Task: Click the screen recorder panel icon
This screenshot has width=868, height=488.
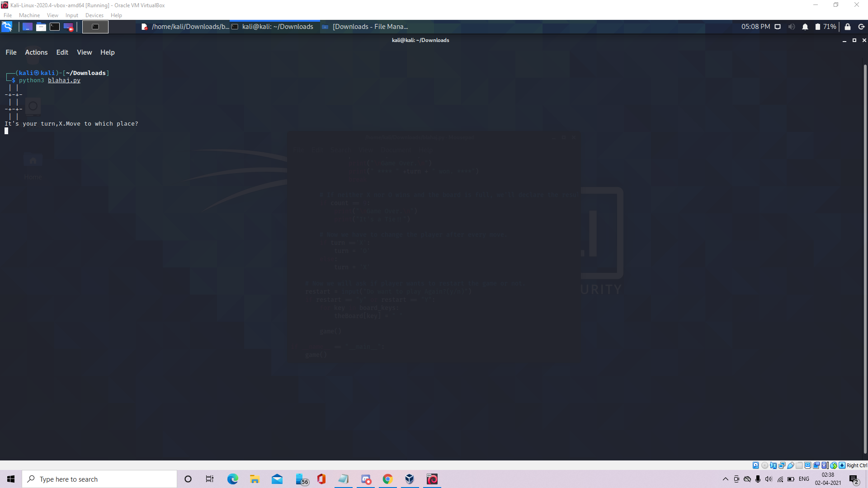Action: pos(68,27)
